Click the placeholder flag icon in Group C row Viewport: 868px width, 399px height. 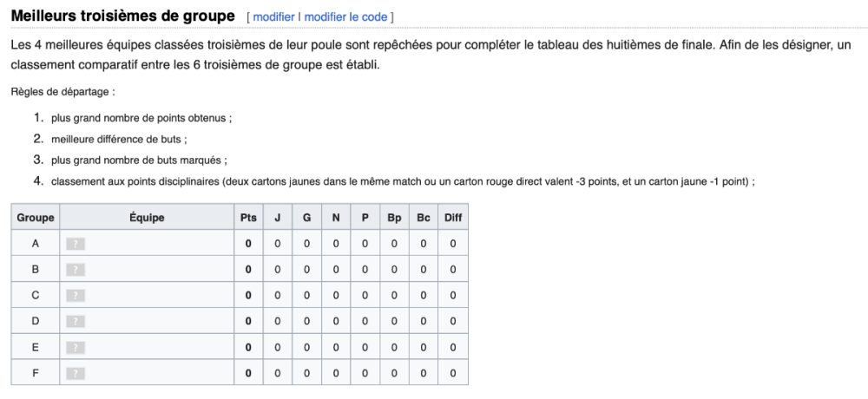click(76, 295)
